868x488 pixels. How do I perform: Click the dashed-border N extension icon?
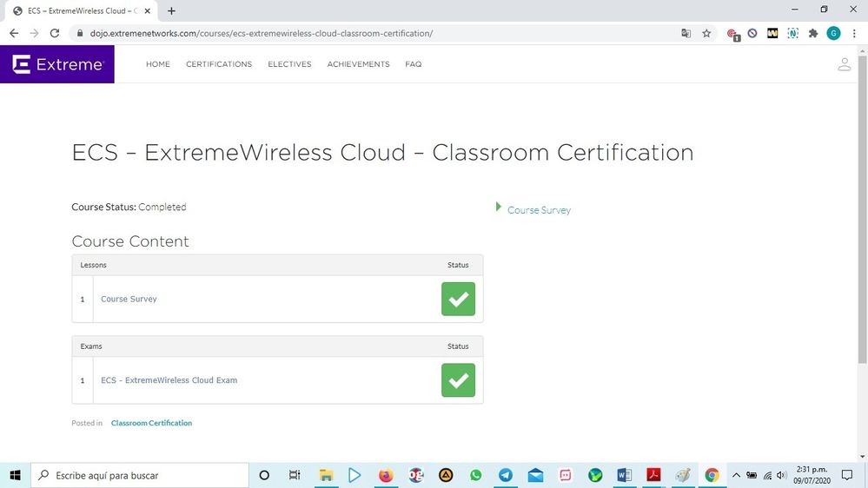pos(792,33)
